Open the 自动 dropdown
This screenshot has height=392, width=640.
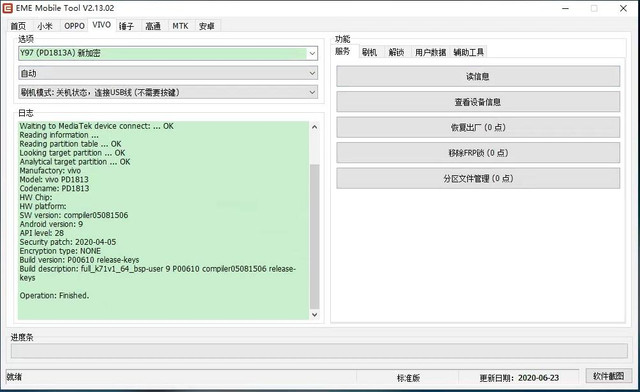168,73
